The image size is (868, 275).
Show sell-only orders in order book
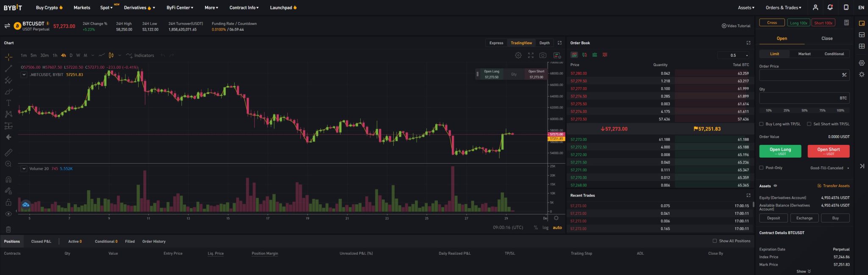[605, 55]
